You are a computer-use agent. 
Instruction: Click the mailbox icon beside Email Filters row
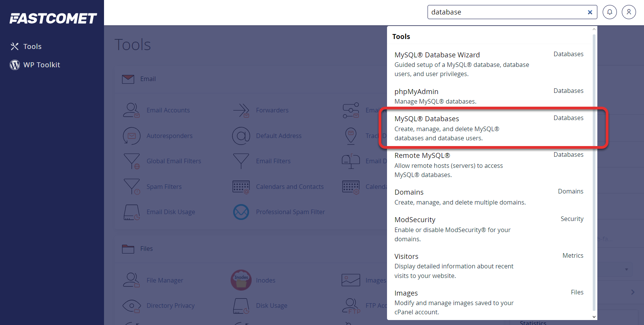pyautogui.click(x=351, y=161)
